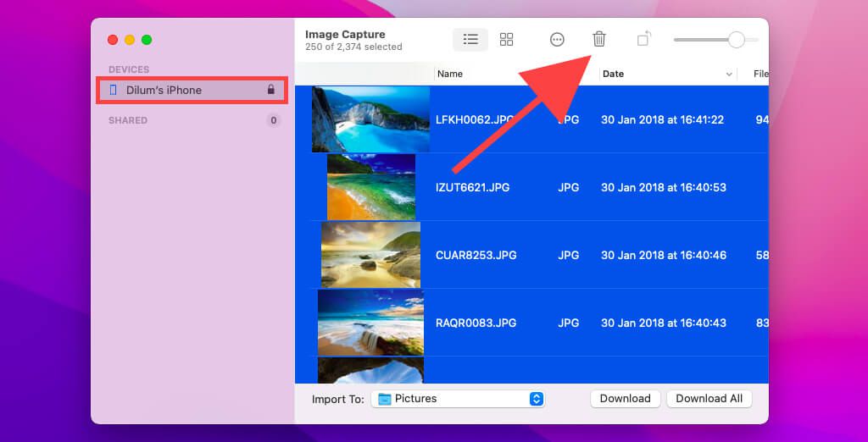Toggle sort order chevron on Date column
The width and height of the screenshot is (868, 442).
point(729,75)
